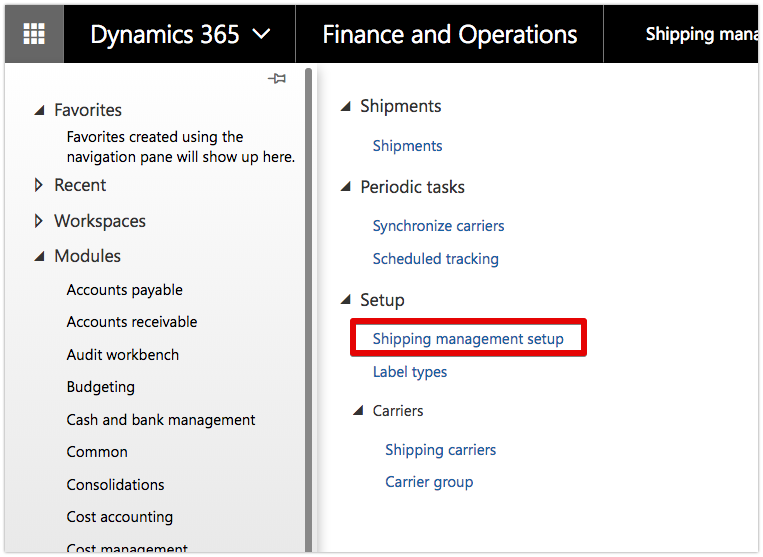Select the Accounts payable module
Viewport: 763px width, 557px height.
tap(125, 290)
